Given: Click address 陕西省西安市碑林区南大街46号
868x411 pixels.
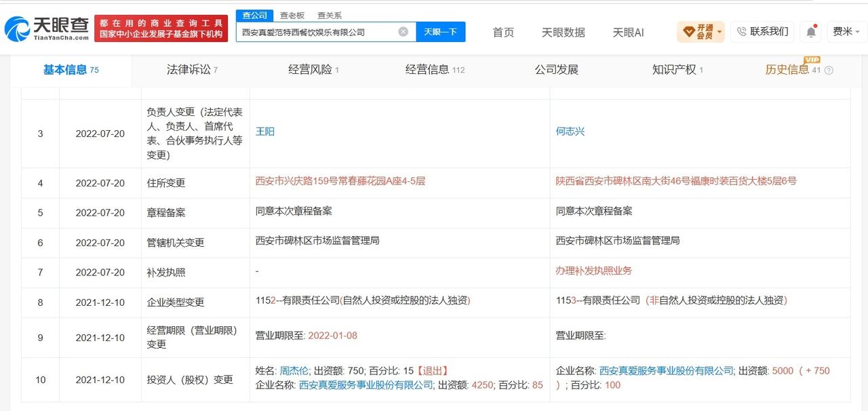Looking at the screenshot, I should coord(676,181).
